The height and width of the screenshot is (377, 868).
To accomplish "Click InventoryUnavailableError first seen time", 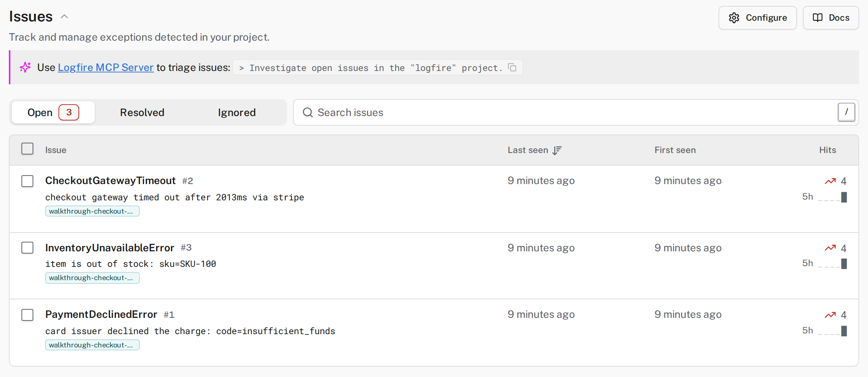I will (688, 248).
